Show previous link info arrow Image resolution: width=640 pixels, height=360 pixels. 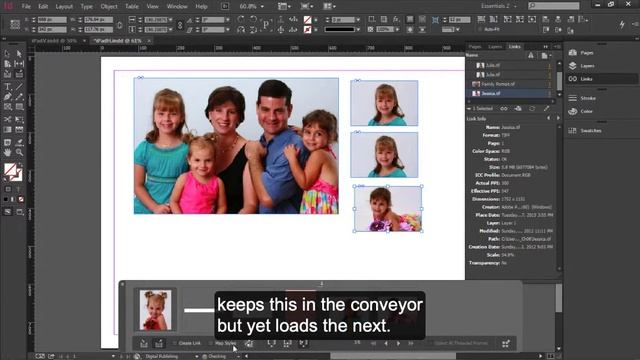coord(549,118)
